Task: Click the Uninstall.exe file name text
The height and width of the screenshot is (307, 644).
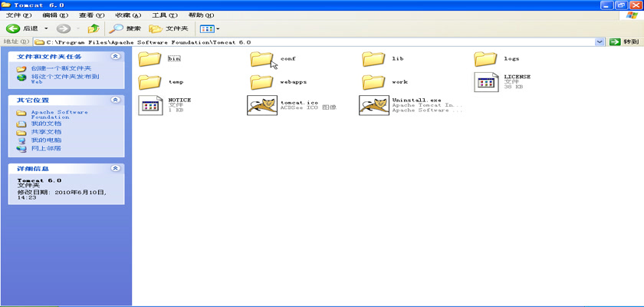Action: [x=416, y=100]
